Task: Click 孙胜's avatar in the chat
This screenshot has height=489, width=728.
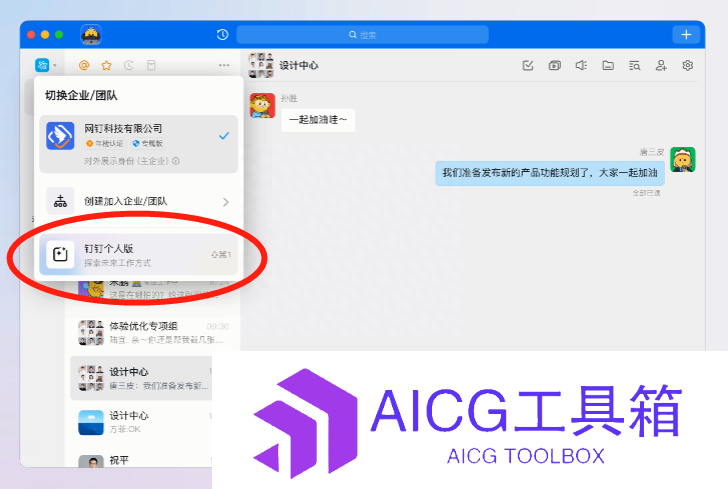Action: pos(262,105)
